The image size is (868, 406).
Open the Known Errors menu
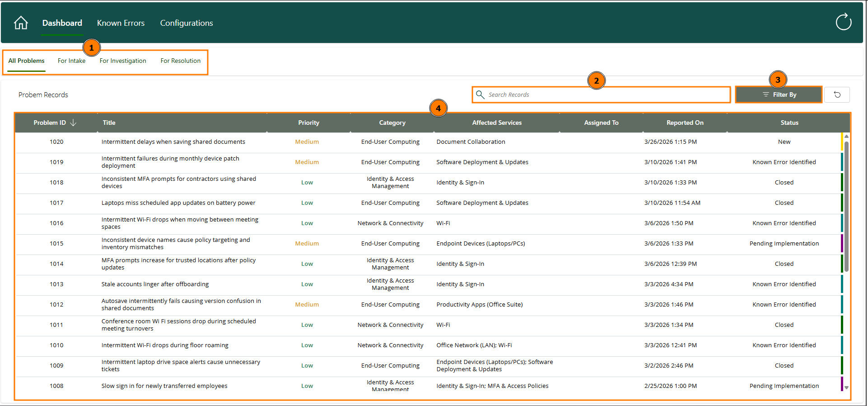[x=121, y=23]
